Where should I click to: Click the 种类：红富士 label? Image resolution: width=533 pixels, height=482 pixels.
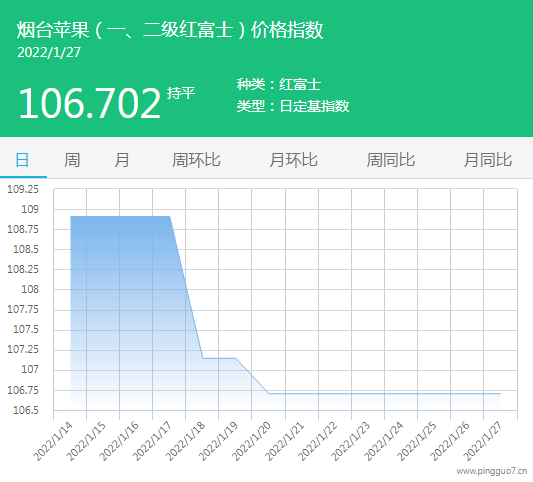pyautogui.click(x=279, y=84)
